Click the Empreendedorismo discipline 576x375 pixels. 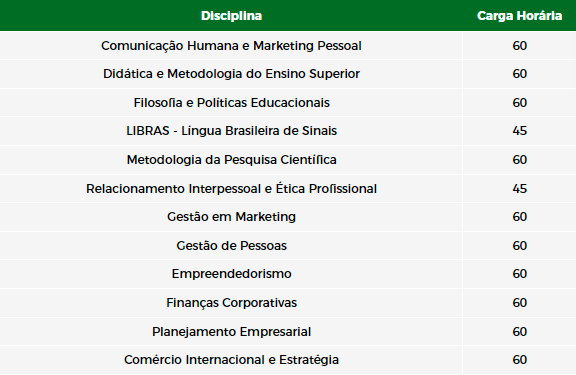[231, 274]
